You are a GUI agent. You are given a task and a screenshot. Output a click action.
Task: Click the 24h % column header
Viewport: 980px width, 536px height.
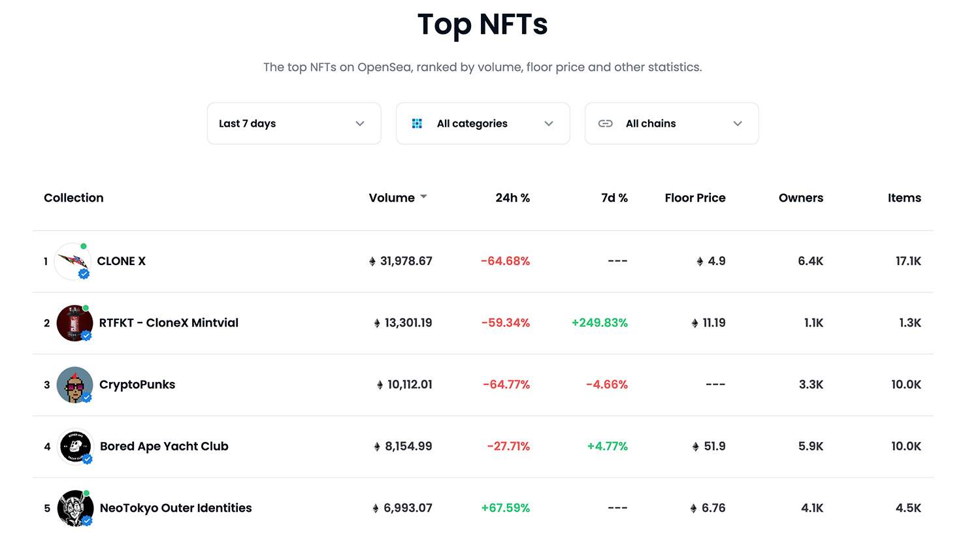coord(512,198)
